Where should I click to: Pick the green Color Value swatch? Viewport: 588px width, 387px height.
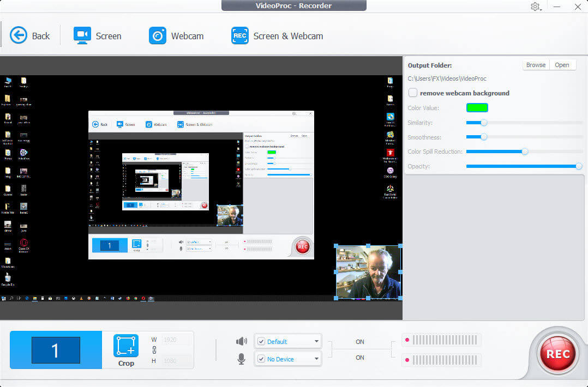click(x=477, y=107)
